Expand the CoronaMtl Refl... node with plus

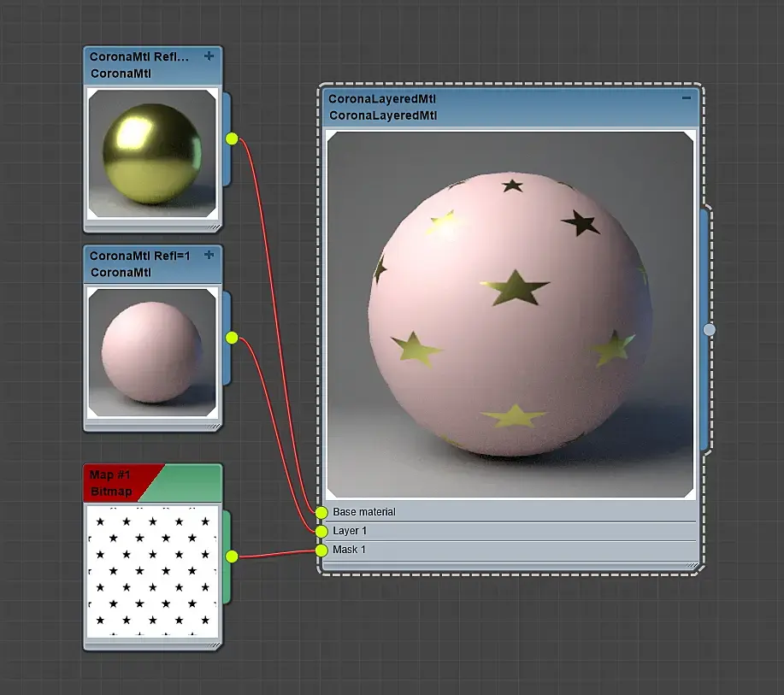209,56
